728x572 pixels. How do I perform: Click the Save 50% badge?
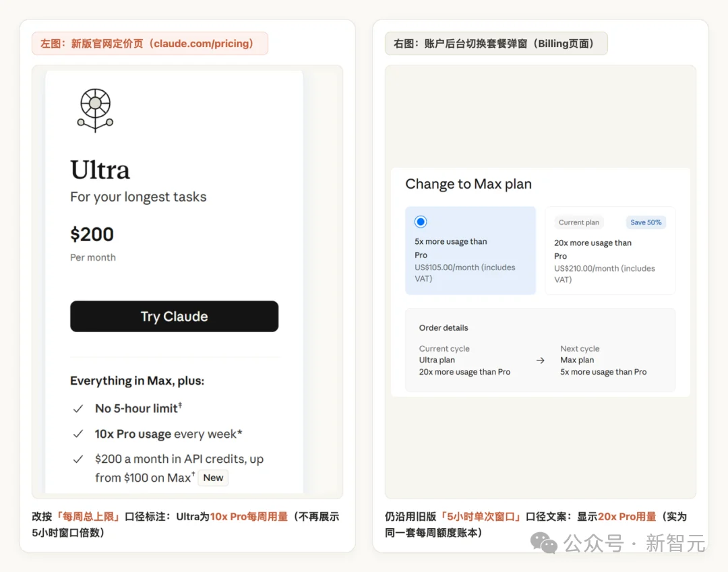click(646, 222)
